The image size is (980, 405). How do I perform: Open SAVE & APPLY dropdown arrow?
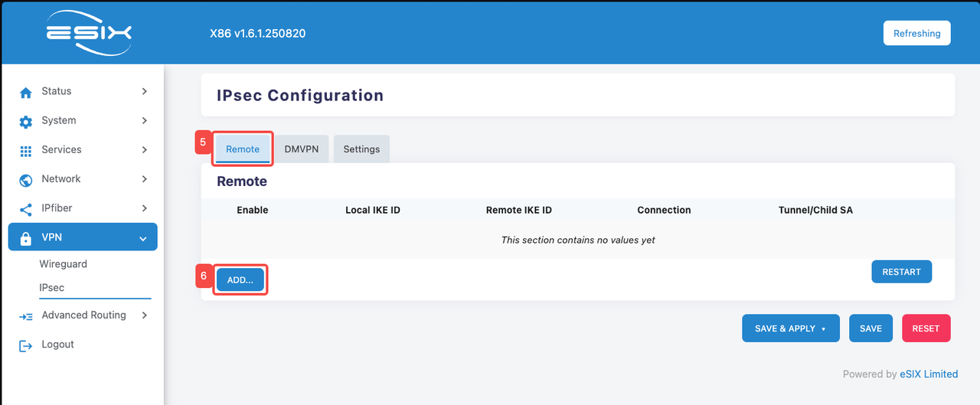(824, 329)
